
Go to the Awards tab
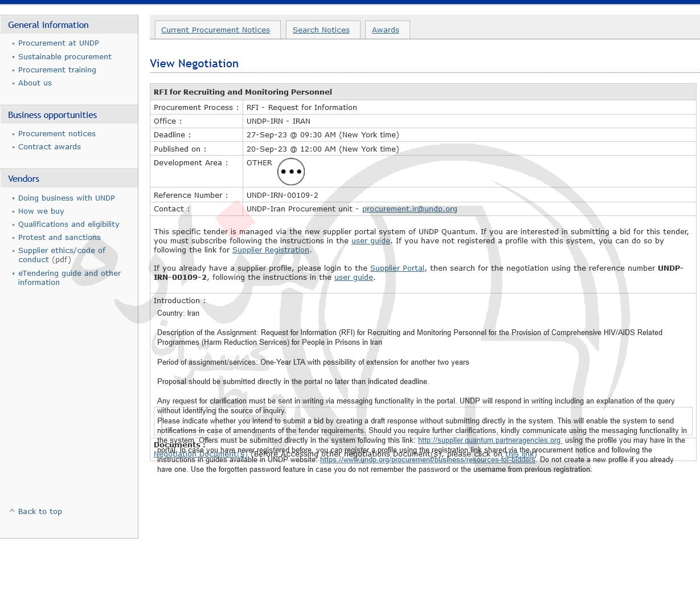386,30
